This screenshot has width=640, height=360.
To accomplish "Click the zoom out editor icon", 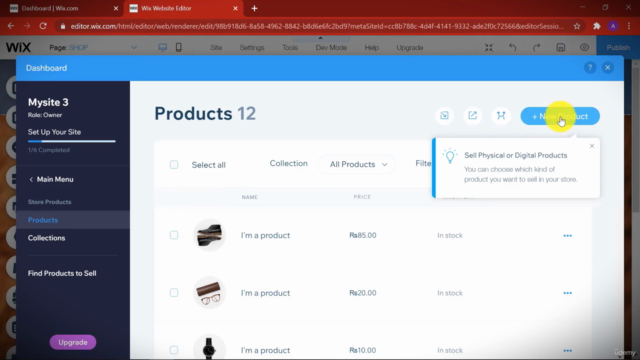I will (x=489, y=47).
